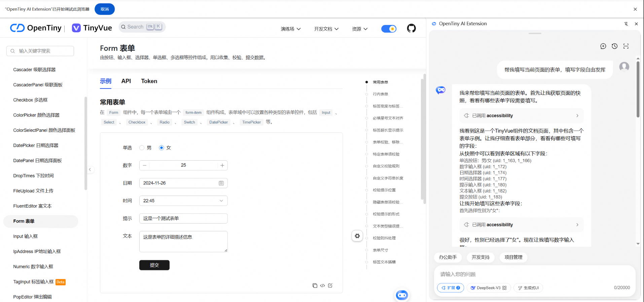Screen dimensions: 644x302
Task: Open Input 输入框 in sidebar
Action: click(x=26, y=236)
